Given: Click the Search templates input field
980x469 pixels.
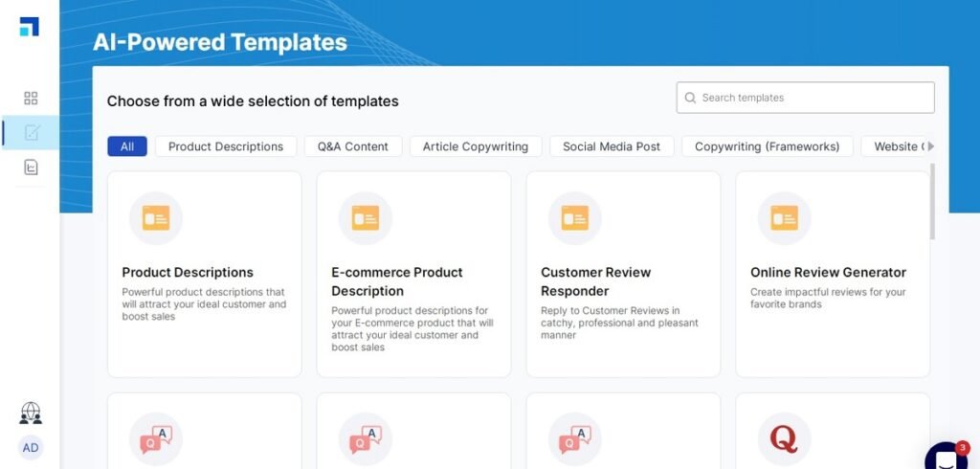Looking at the screenshot, I should point(805,98).
